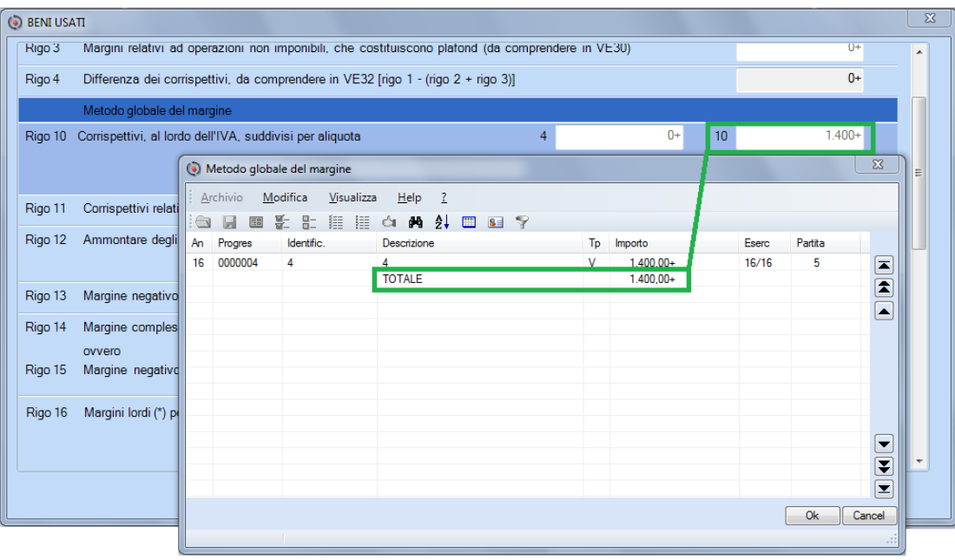955x560 pixels.
Task: Click the binoculars search icon
Action: pyautogui.click(x=415, y=222)
